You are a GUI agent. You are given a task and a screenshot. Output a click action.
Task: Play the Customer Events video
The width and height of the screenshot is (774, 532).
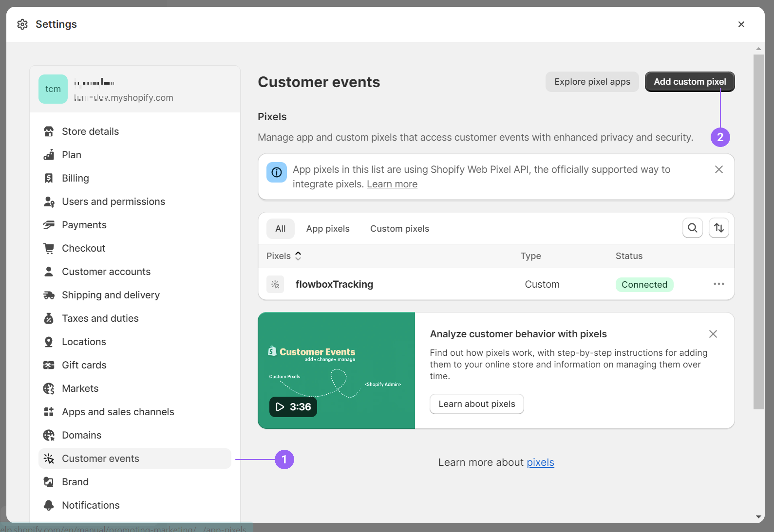293,407
